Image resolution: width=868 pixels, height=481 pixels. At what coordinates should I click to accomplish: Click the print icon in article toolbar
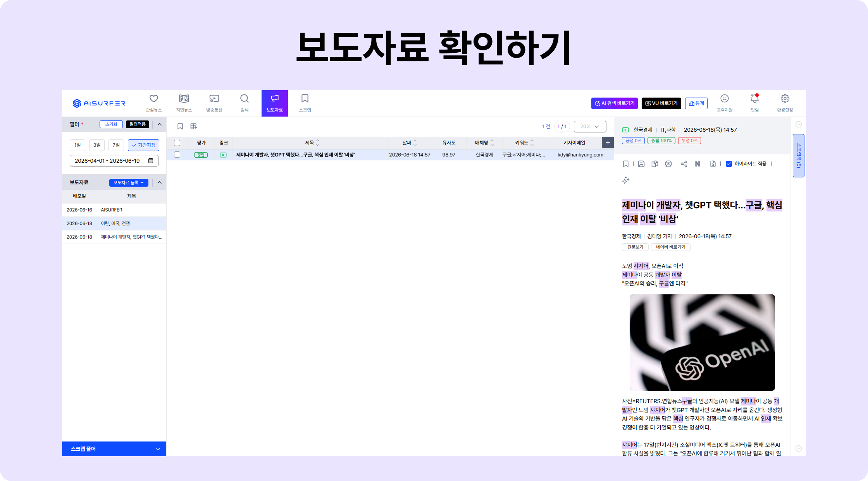[x=668, y=164]
